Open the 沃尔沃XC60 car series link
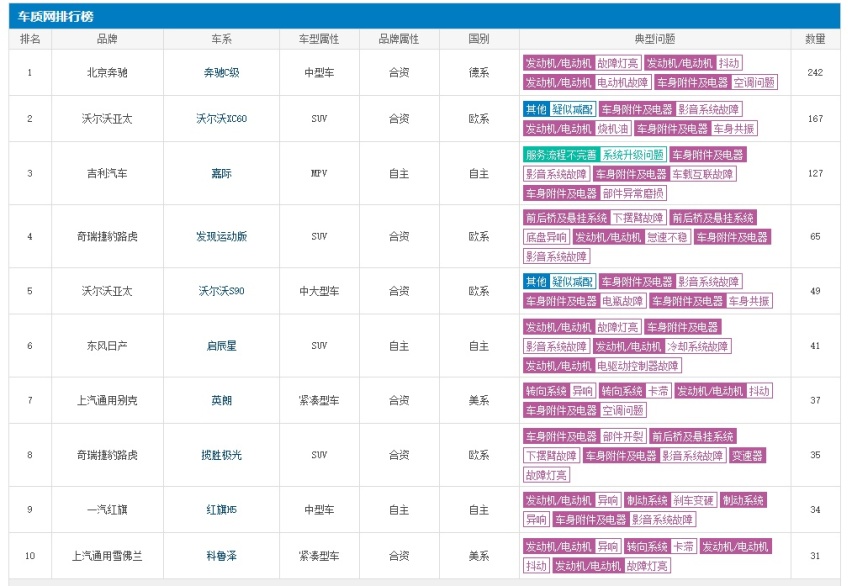 pyautogui.click(x=221, y=119)
